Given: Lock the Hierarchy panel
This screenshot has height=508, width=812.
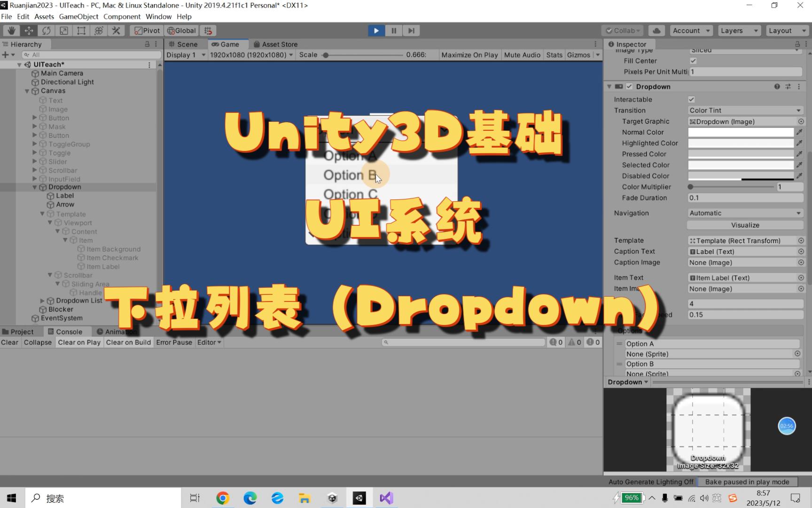Looking at the screenshot, I should (x=147, y=44).
